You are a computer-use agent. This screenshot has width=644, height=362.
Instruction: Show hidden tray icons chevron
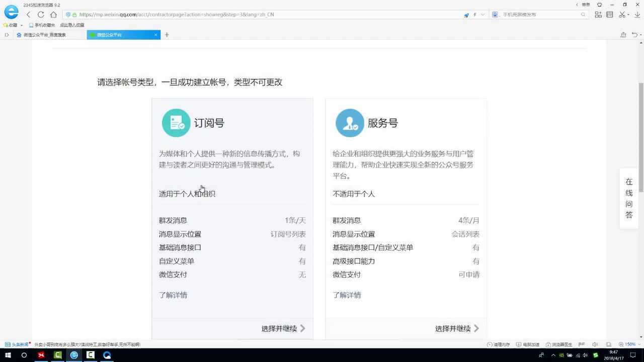click(x=553, y=355)
